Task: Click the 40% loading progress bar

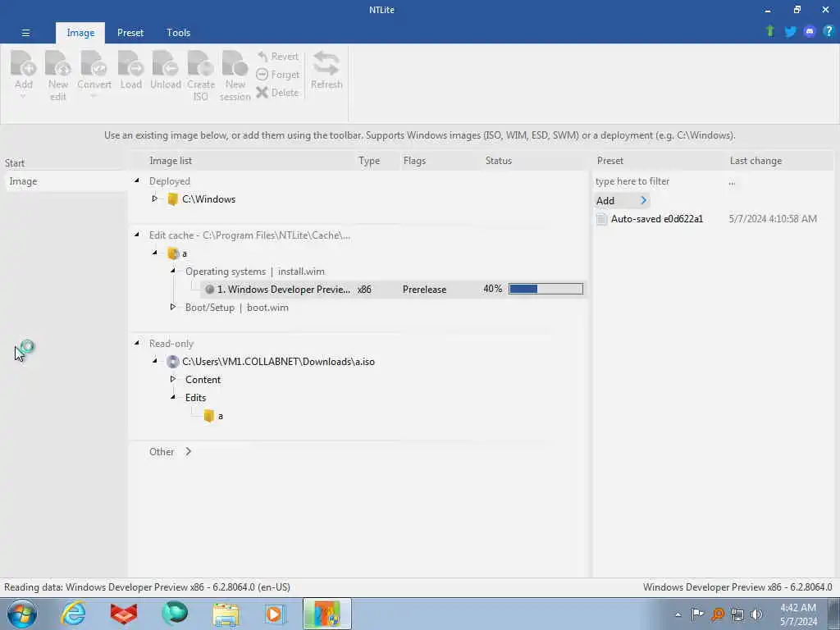Action: pyautogui.click(x=546, y=290)
